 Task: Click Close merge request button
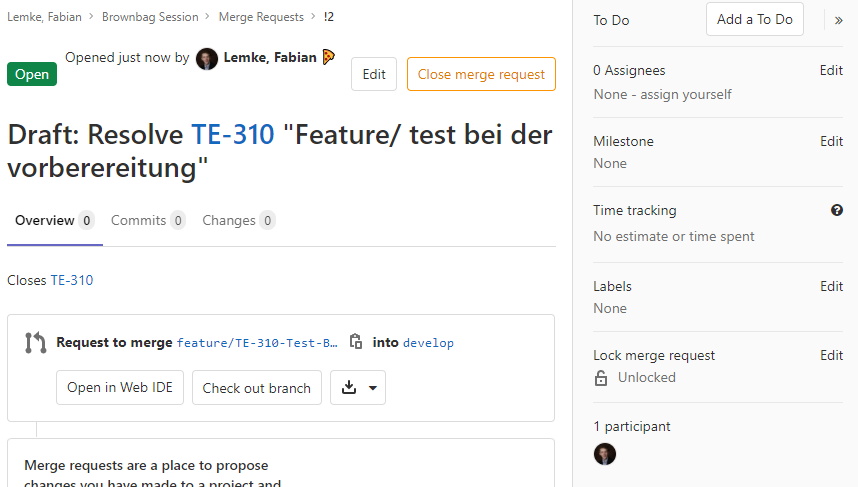481,75
